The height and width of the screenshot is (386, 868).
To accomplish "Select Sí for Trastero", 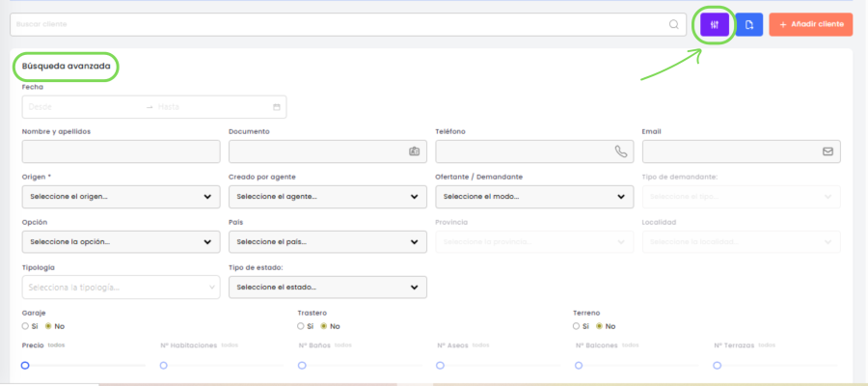I will pos(301,326).
